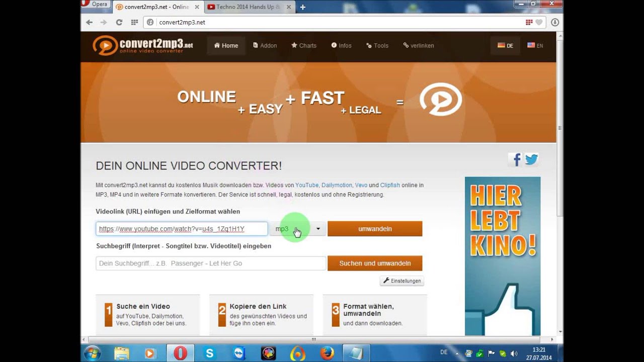This screenshot has width=644, height=362.
Task: Open the Charts page
Action: (x=304, y=45)
